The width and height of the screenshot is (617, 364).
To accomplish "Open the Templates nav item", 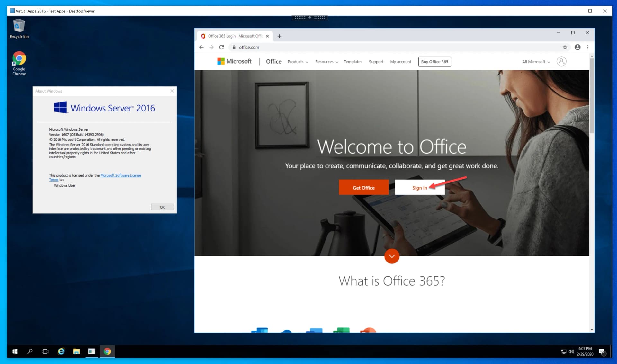I will point(353,62).
